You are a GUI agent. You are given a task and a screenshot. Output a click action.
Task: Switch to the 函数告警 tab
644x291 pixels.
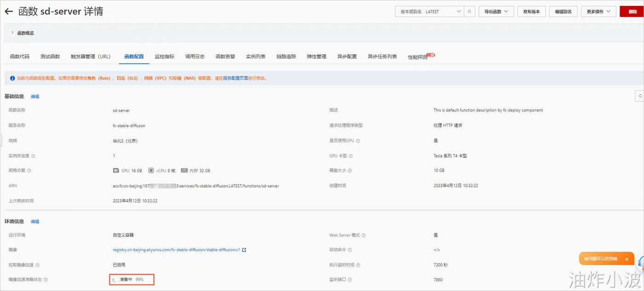tap(225, 57)
